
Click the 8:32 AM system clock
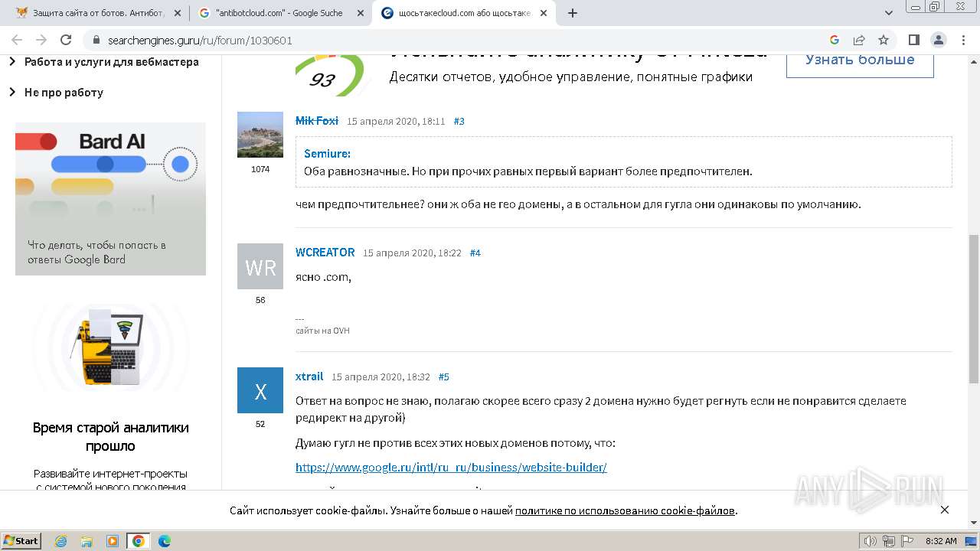[x=941, y=541]
